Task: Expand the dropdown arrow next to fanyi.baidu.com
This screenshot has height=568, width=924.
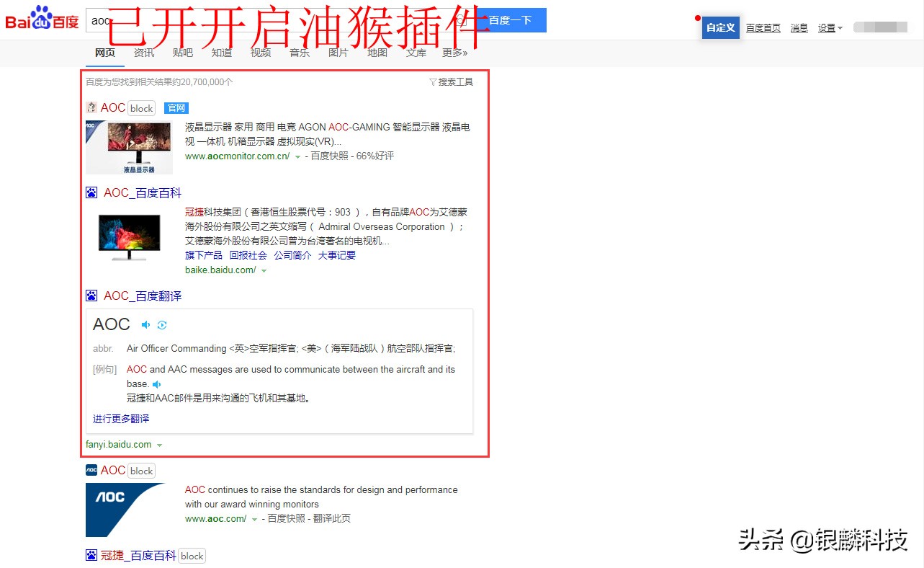Action: click(159, 445)
